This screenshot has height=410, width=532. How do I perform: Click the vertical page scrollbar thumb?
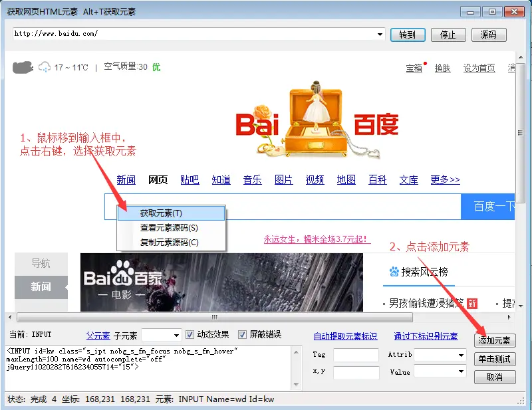pyautogui.click(x=520, y=132)
